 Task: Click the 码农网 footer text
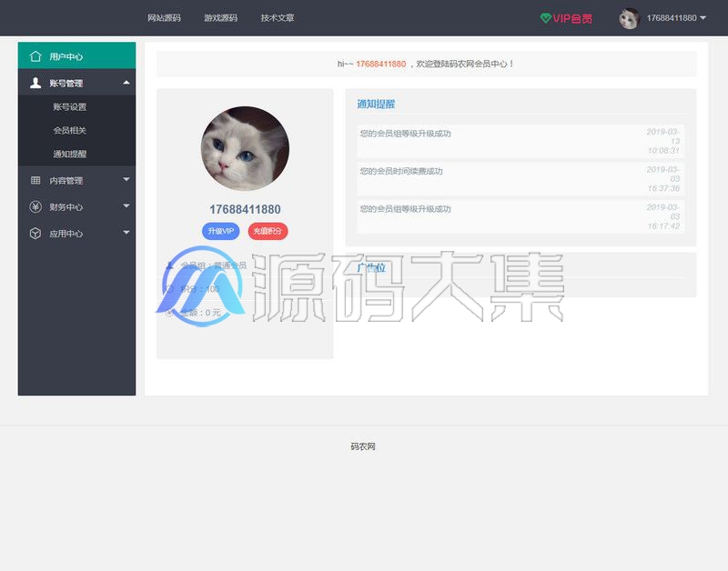(363, 446)
